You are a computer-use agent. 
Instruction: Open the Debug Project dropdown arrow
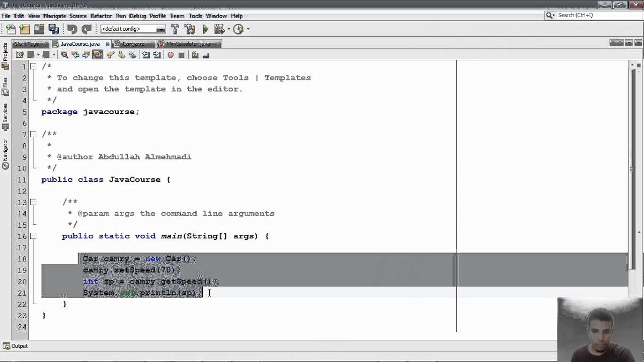[x=229, y=29]
